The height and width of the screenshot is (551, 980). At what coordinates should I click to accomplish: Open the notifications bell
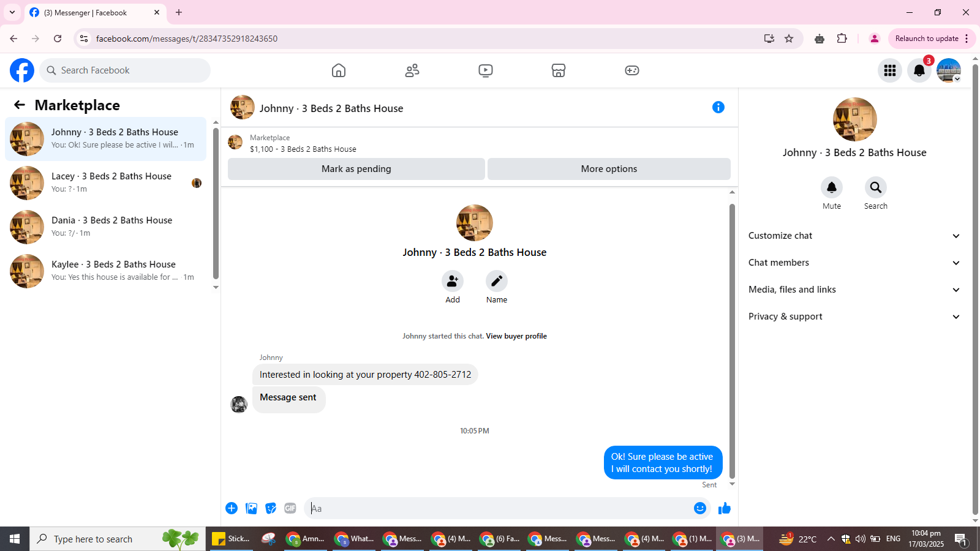[919, 70]
